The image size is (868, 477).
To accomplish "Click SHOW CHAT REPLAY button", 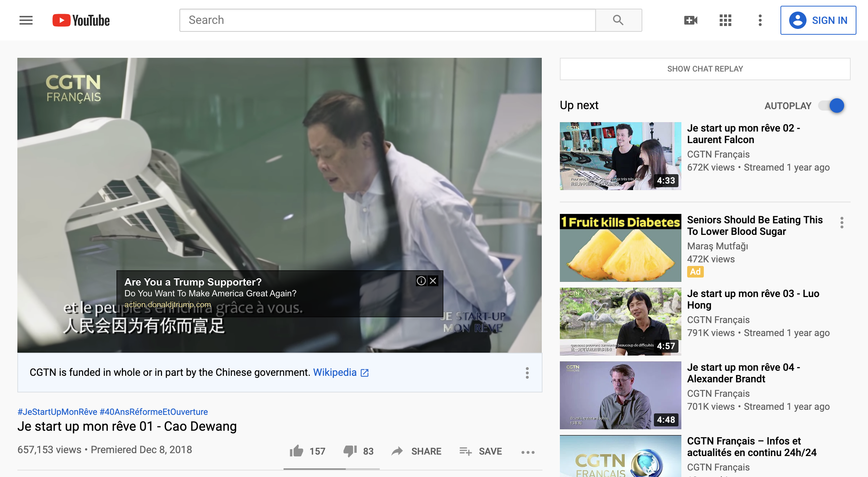I will coord(705,69).
